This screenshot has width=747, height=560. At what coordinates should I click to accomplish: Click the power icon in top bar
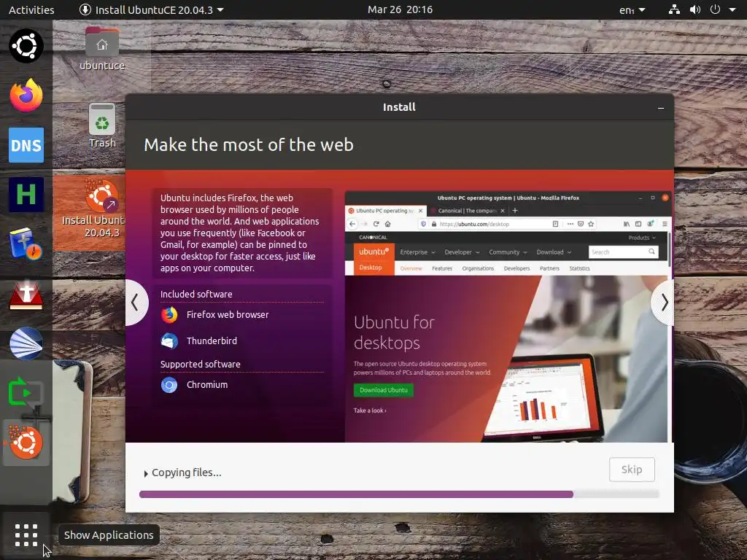tap(715, 9)
